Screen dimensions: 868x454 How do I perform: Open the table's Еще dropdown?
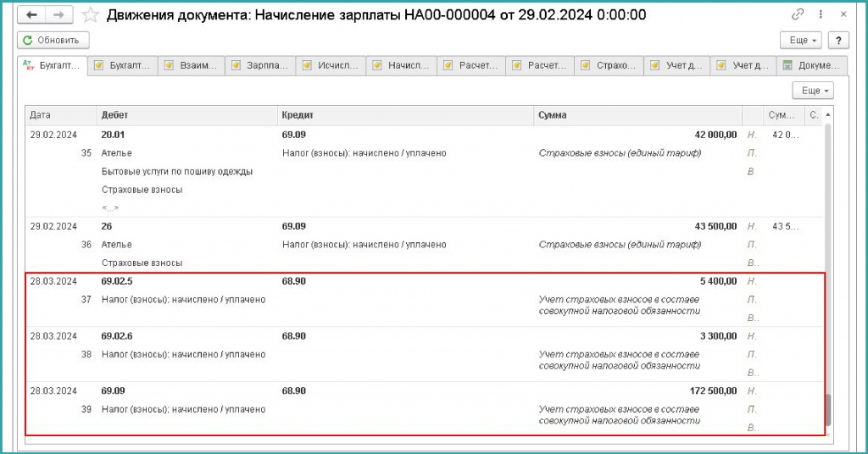coord(813,90)
